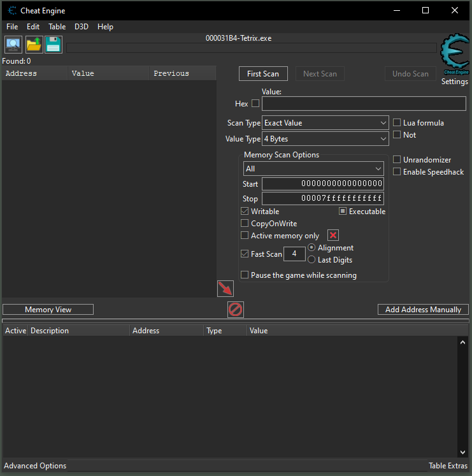
Task: Open a cheat table folder icon
Action: pos(33,45)
